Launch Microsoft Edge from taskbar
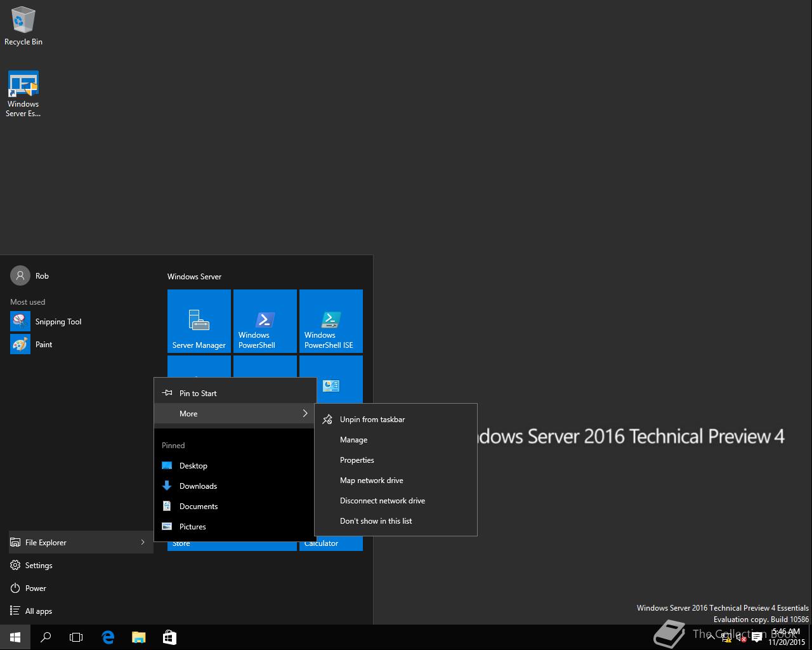 tap(108, 637)
